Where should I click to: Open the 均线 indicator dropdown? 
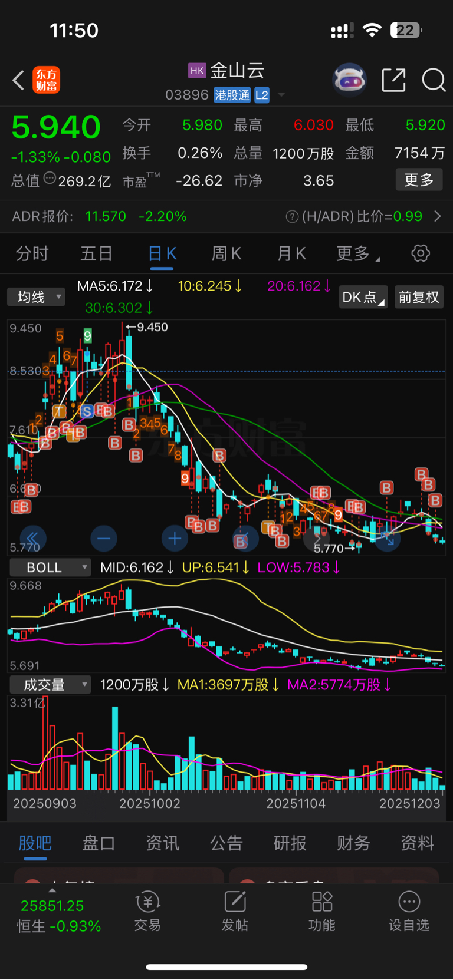point(36,296)
